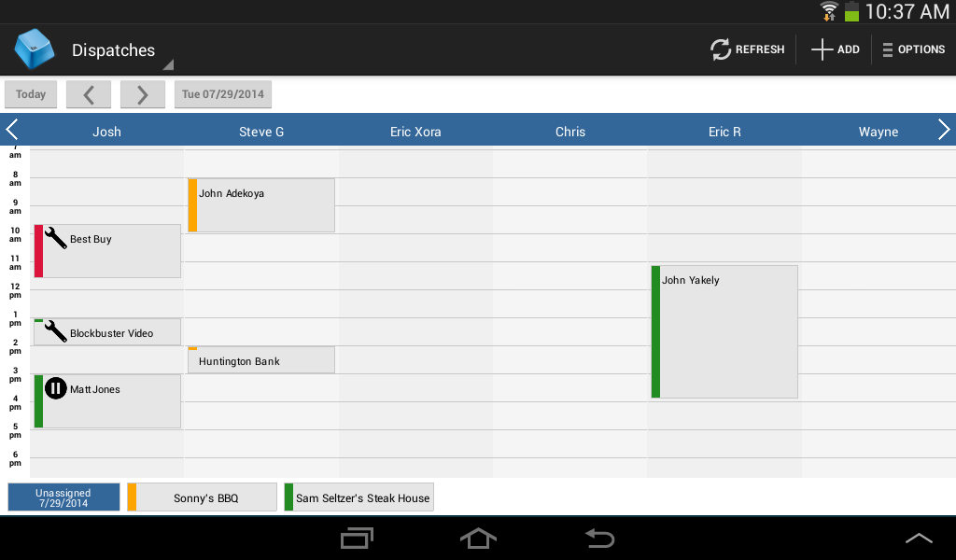The width and height of the screenshot is (956, 560).
Task: Select the Chris column header
Action: 570,132
